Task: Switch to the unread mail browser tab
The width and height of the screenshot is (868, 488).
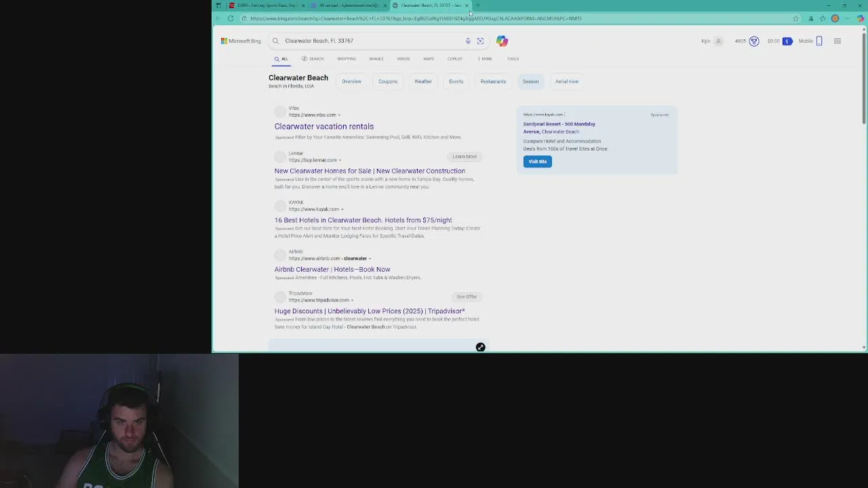Action: point(349,5)
